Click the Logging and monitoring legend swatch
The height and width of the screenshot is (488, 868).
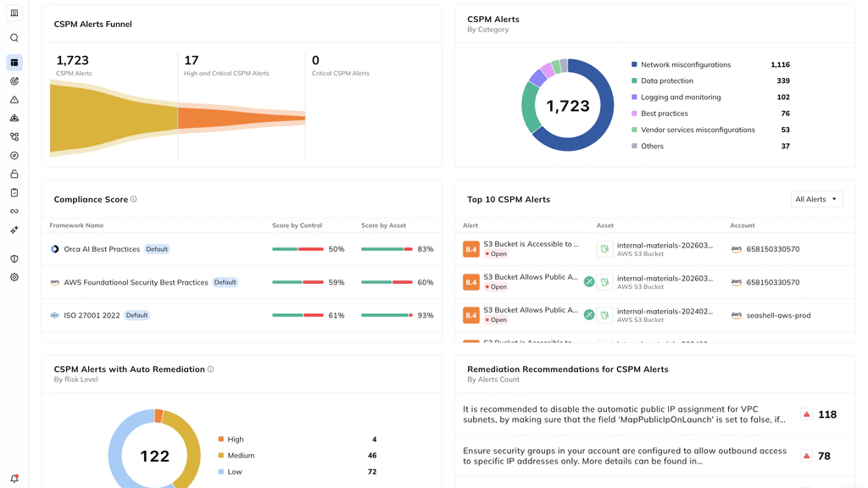click(634, 97)
